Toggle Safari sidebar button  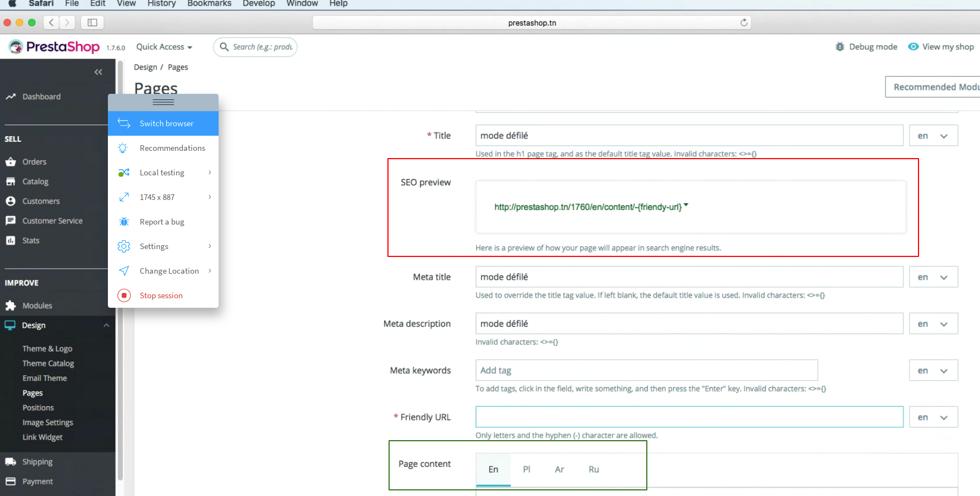93,22
